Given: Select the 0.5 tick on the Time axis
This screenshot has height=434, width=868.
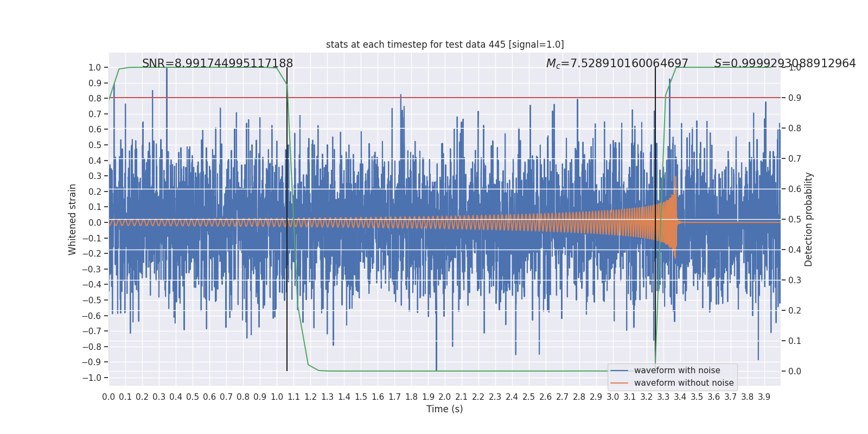Looking at the screenshot, I should coord(193,397).
